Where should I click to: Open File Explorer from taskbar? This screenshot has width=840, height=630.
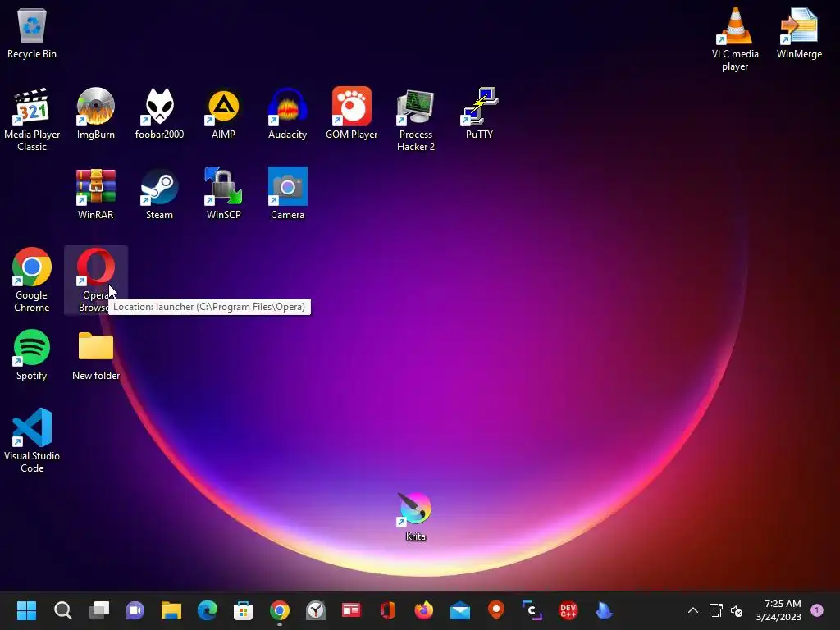point(171,610)
